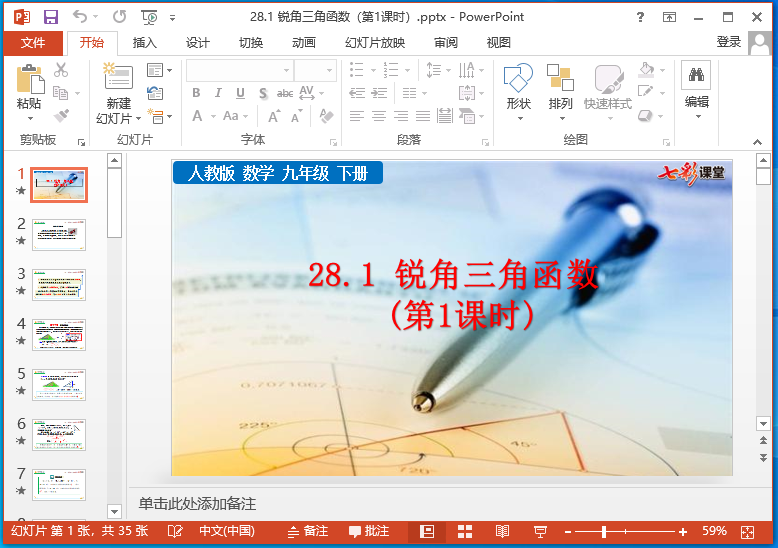Screen dimensions: 778x548
Task: Click the Font Color A button
Action: [197, 116]
